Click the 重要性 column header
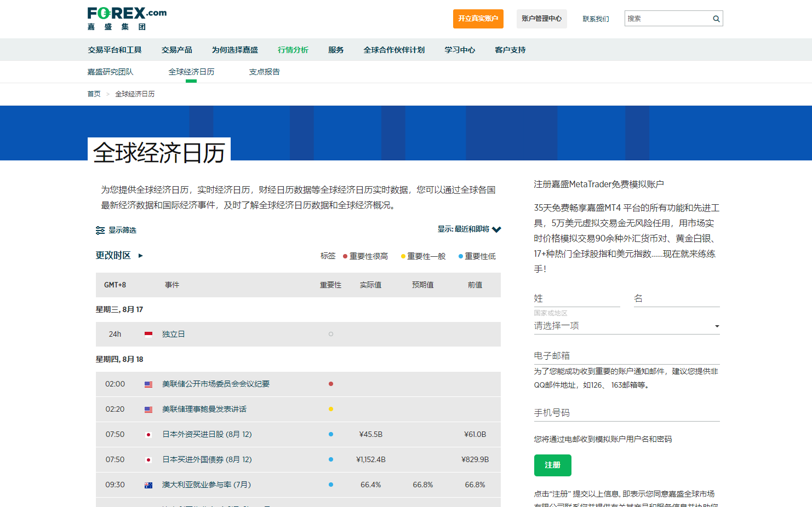The width and height of the screenshot is (812, 507). (331, 285)
